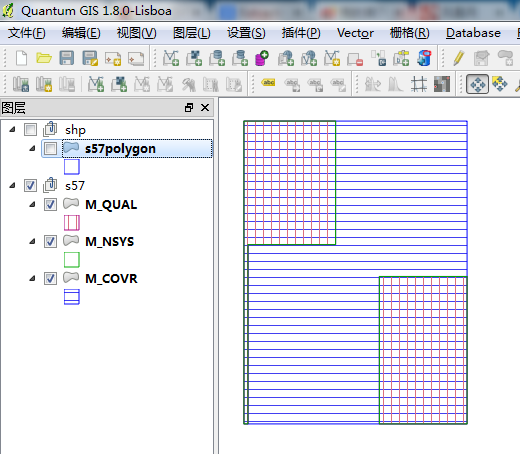Click the Add Vector Layer icon
Image resolution: width=520 pixels, height=454 pixels.
point(171,58)
